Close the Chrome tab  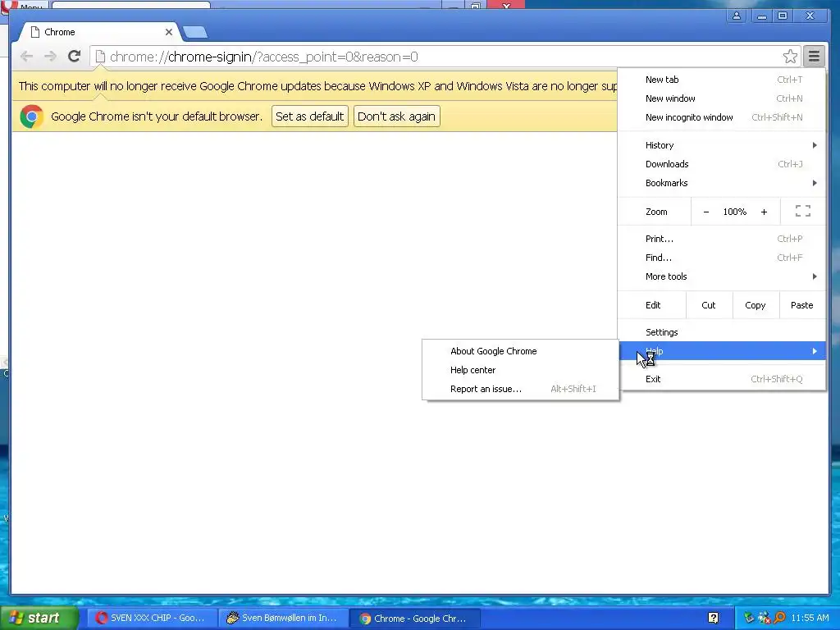coord(169,32)
